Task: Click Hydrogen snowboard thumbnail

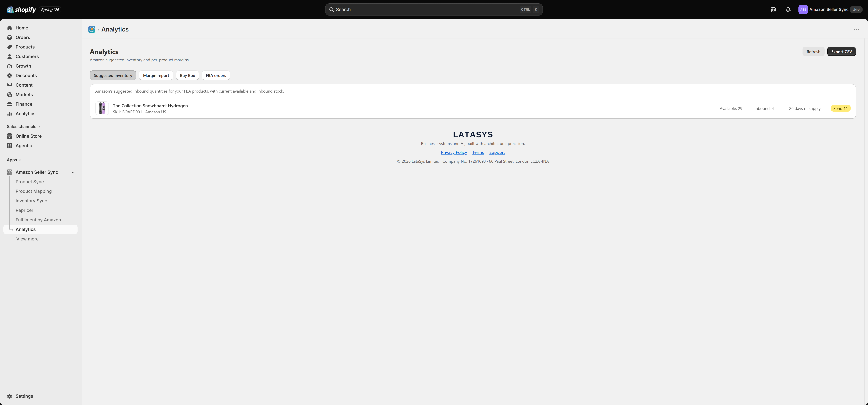Action: (x=102, y=108)
